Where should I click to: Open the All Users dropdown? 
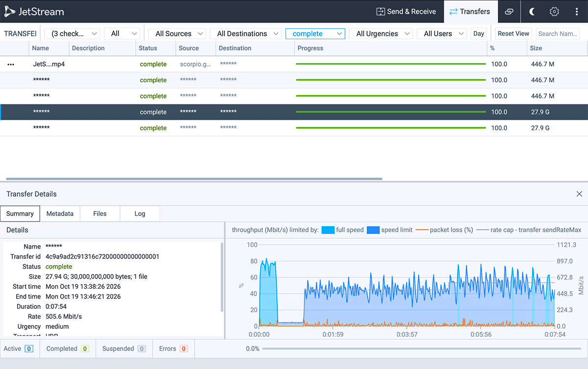tap(441, 34)
